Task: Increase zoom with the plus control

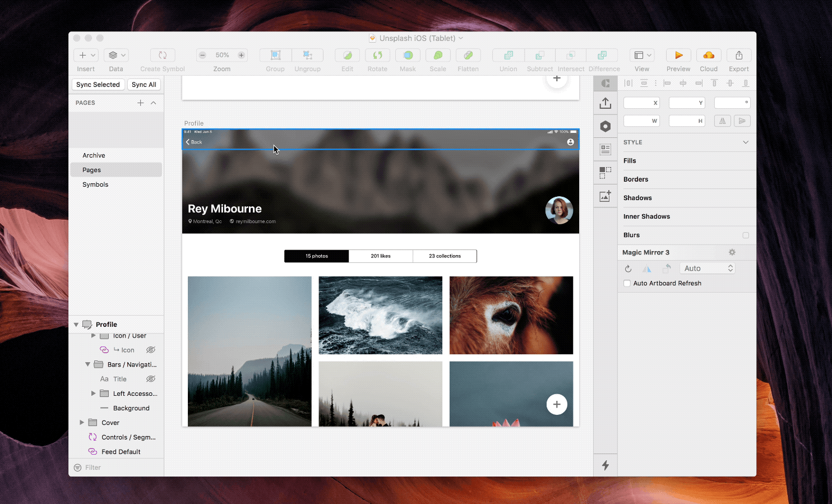Action: tap(242, 55)
